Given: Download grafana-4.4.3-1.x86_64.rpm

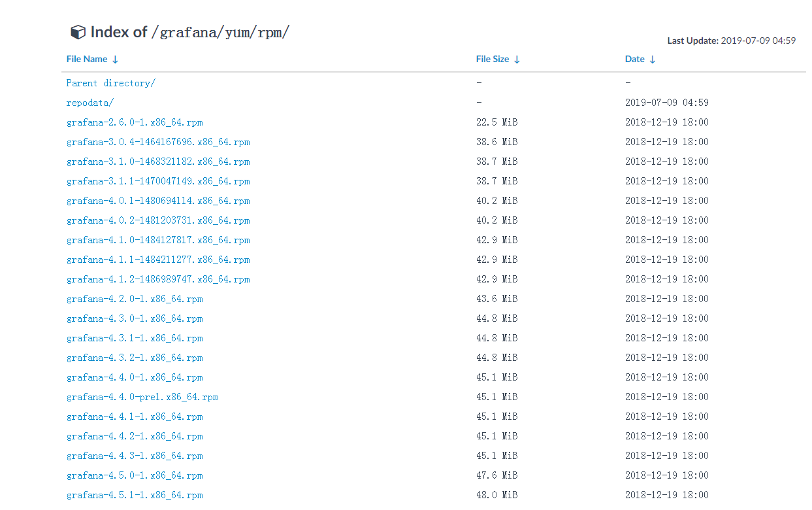Looking at the screenshot, I should 135,456.
